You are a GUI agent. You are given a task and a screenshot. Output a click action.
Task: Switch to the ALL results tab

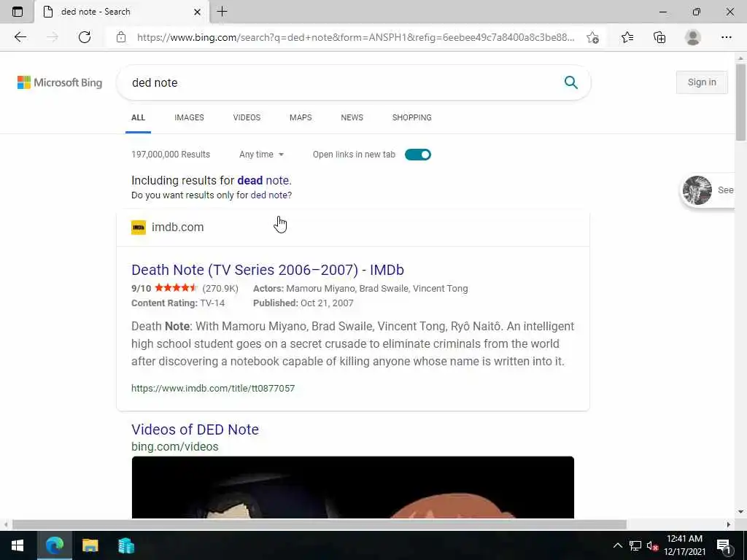(x=138, y=117)
